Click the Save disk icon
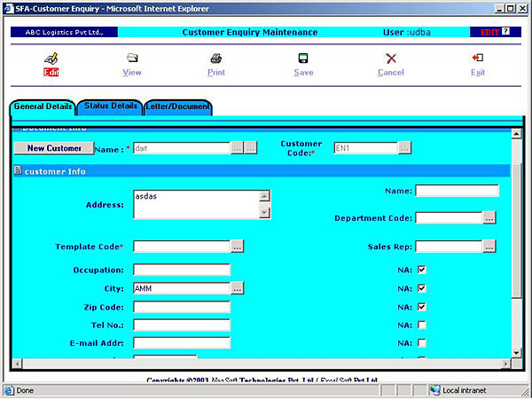Viewport: 532px width, 399px height. [303, 59]
